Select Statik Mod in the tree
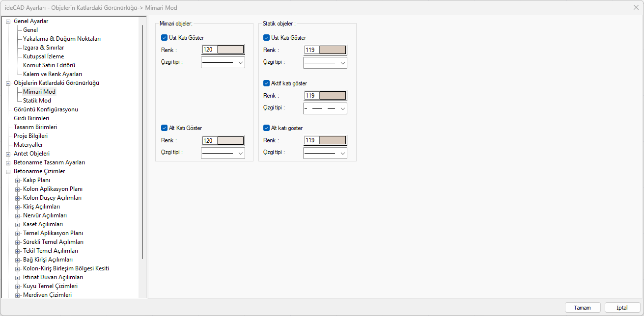Screen dimensions: 644x316 [37, 101]
